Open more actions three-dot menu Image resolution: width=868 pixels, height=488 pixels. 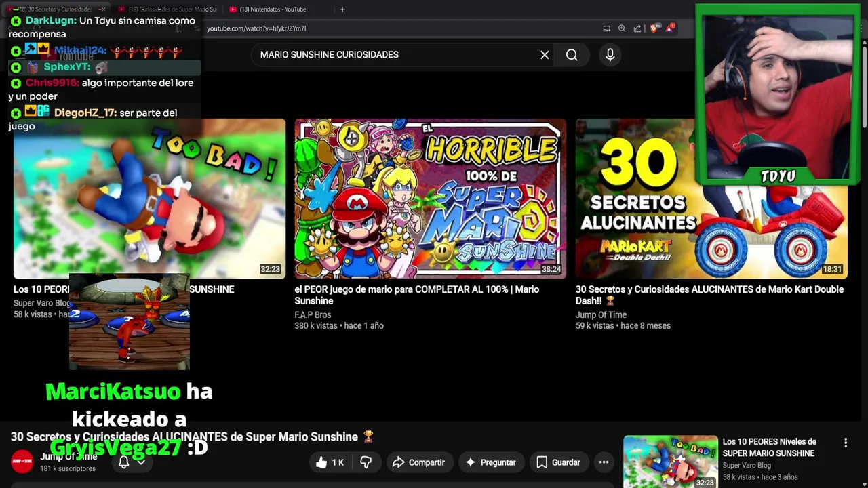tap(604, 462)
